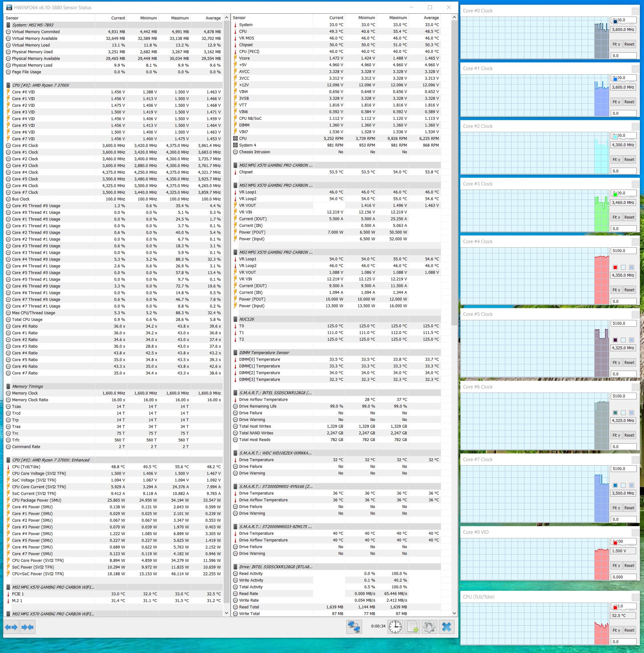Click the Maximum column header in left pane
The image size is (644, 653).
tap(180, 18)
